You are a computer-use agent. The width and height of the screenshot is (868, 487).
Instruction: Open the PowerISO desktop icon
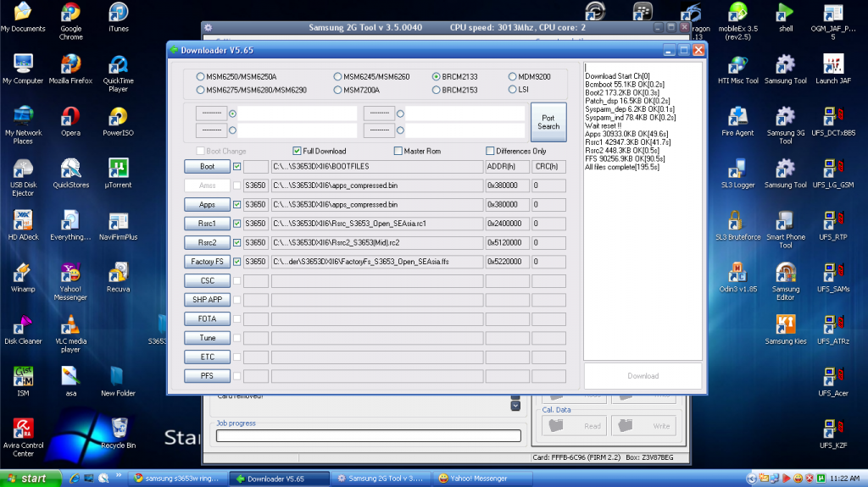(118, 121)
